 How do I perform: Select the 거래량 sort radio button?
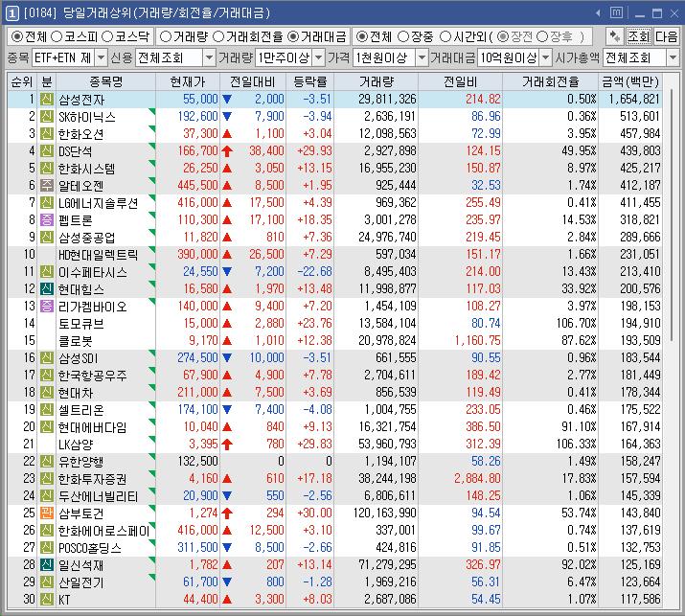(165, 36)
